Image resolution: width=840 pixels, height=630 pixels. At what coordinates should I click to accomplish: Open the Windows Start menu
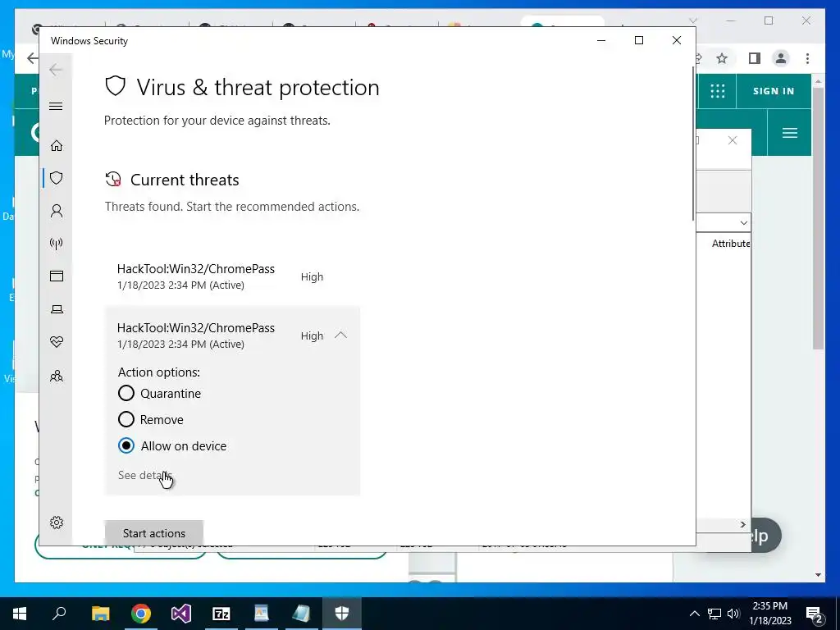coord(20,614)
